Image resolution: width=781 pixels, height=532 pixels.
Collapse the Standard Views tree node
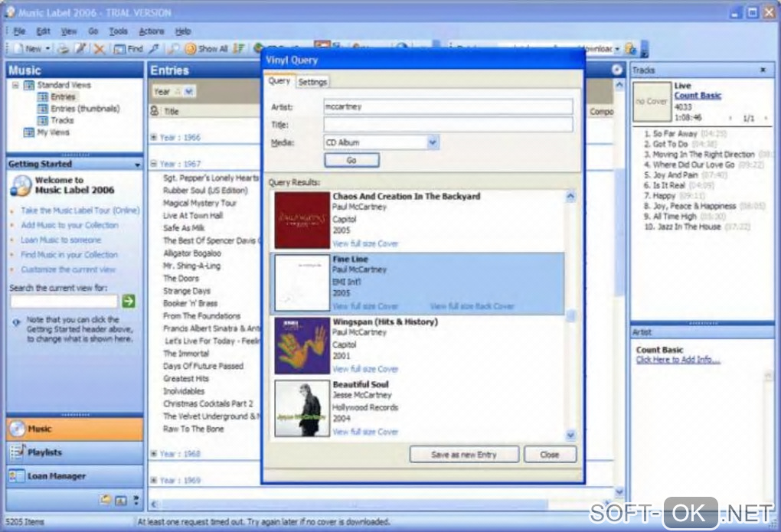15,85
